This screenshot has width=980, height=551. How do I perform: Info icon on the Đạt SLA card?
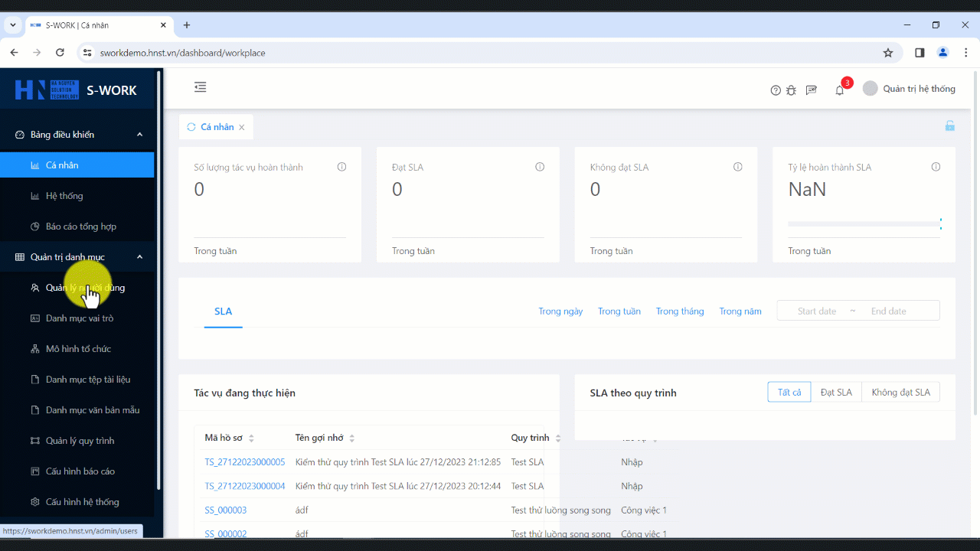tap(540, 167)
